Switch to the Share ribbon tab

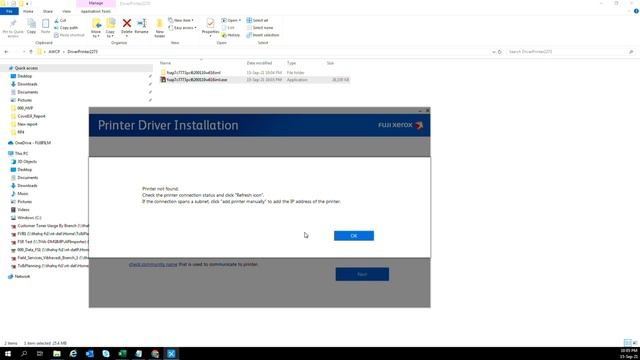pyautogui.click(x=48, y=11)
